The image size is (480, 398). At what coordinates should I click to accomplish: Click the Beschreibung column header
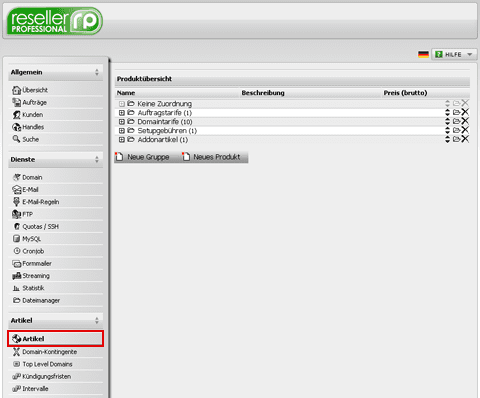(263, 93)
